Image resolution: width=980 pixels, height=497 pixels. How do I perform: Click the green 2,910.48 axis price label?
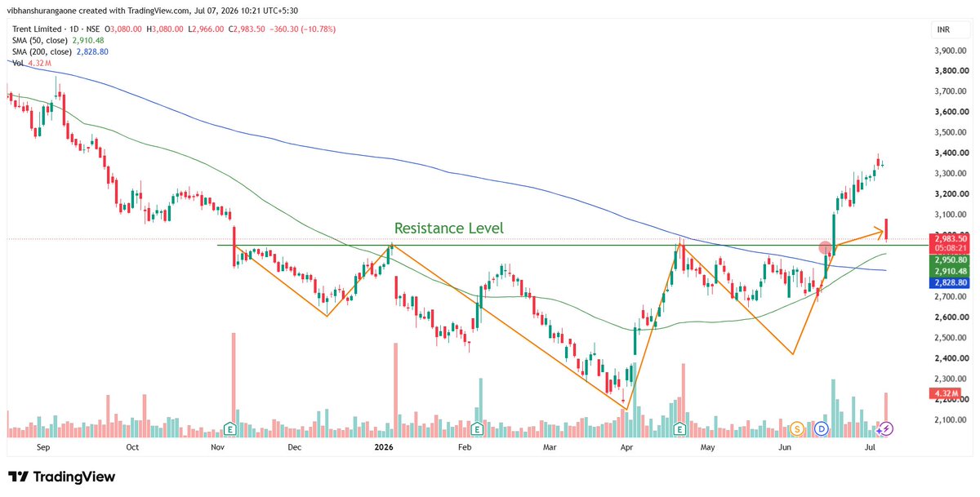pyautogui.click(x=951, y=271)
